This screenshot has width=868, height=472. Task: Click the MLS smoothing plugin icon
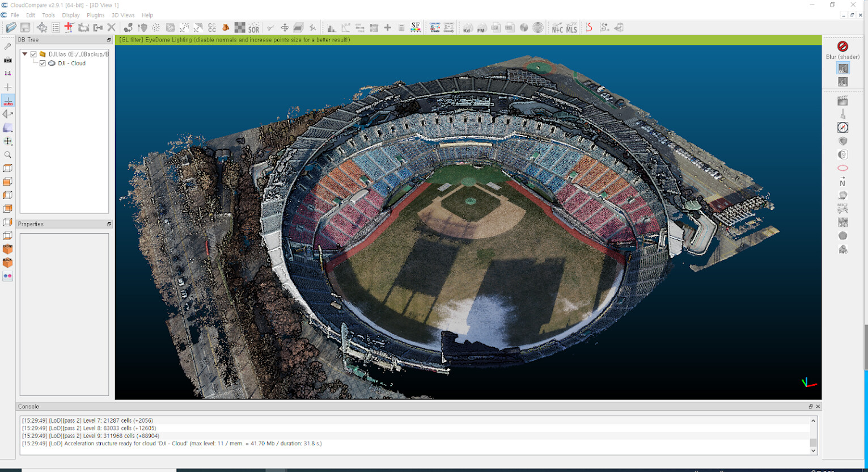tap(571, 27)
